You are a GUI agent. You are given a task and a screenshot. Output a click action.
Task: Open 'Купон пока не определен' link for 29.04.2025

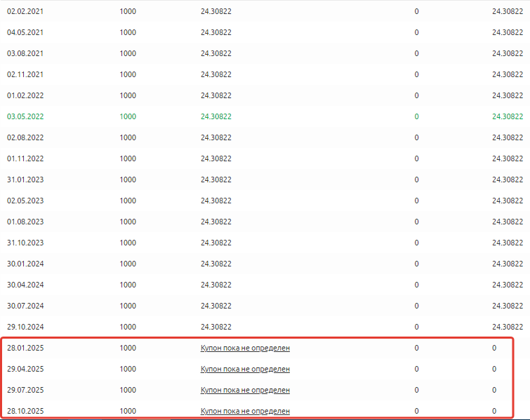(x=245, y=369)
